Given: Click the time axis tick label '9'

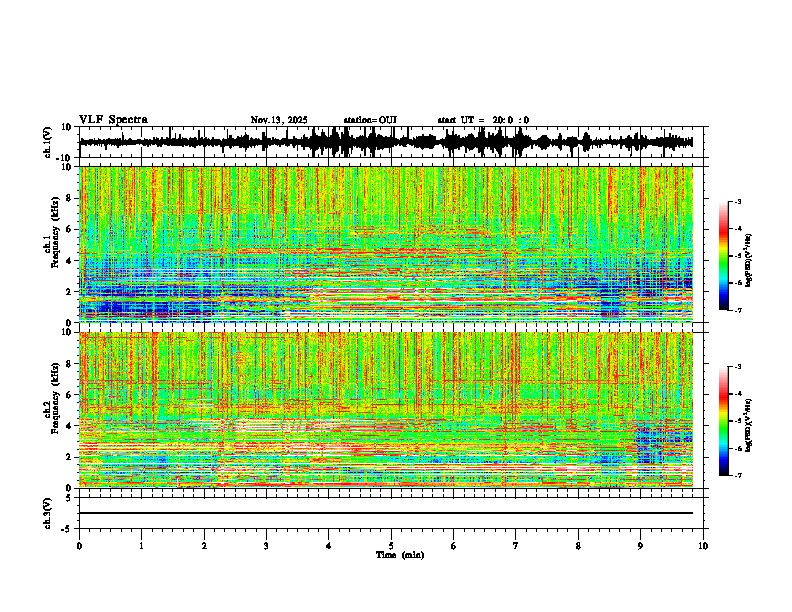Looking at the screenshot, I should click(640, 546).
